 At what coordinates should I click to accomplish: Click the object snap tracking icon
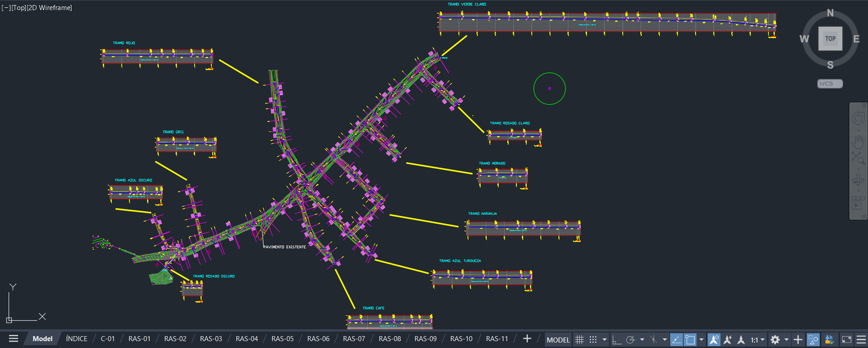[676, 339]
